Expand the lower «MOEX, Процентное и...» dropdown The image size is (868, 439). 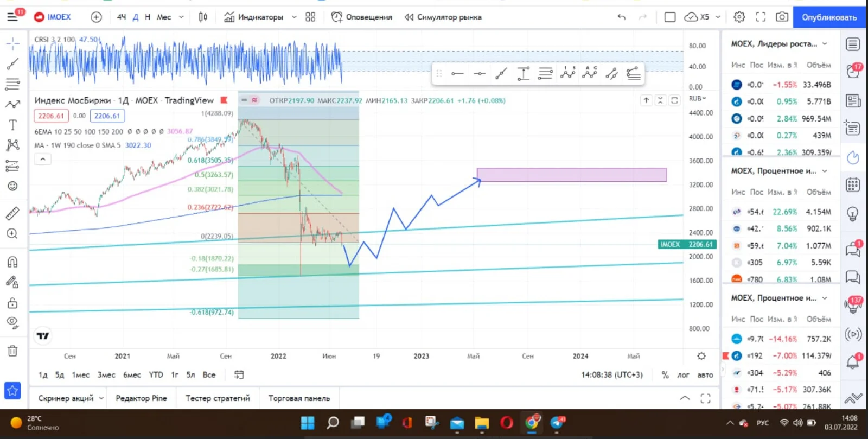click(825, 298)
